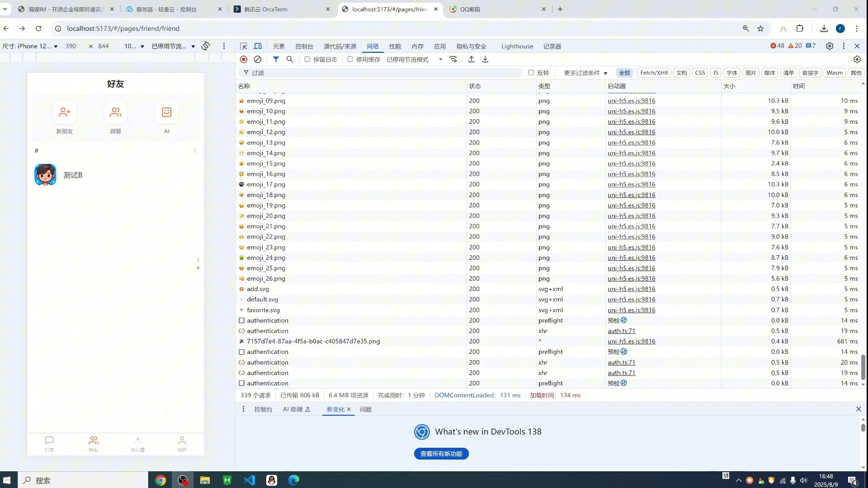This screenshot has height=488, width=868.
Task: Open the Lighthouse tab
Action: 517,46
